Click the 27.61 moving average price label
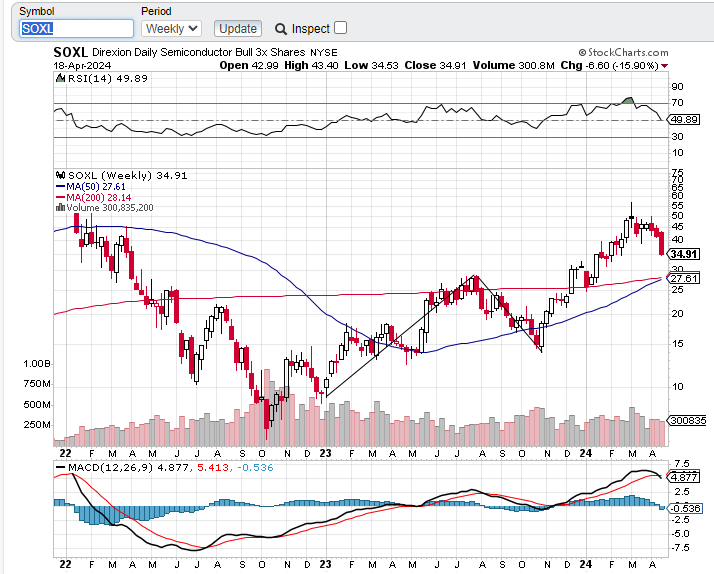The height and width of the screenshot is (574, 714). pyautogui.click(x=683, y=278)
